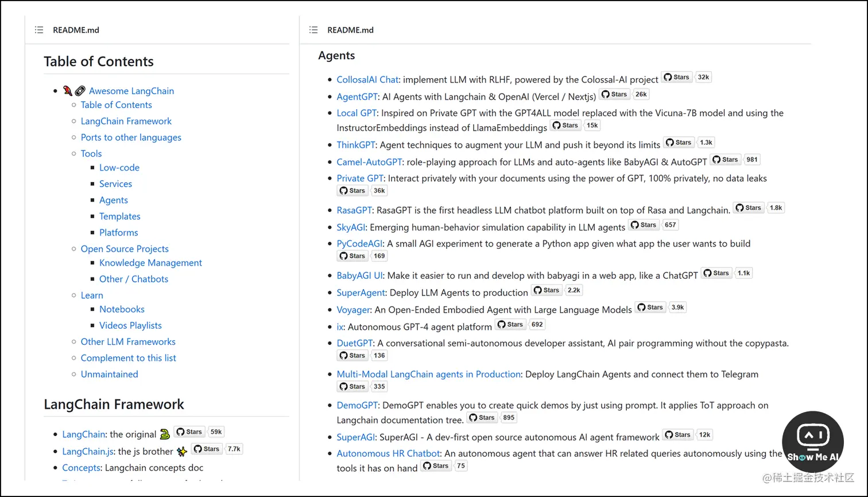
Task: Open Services section link
Action: [x=115, y=184]
